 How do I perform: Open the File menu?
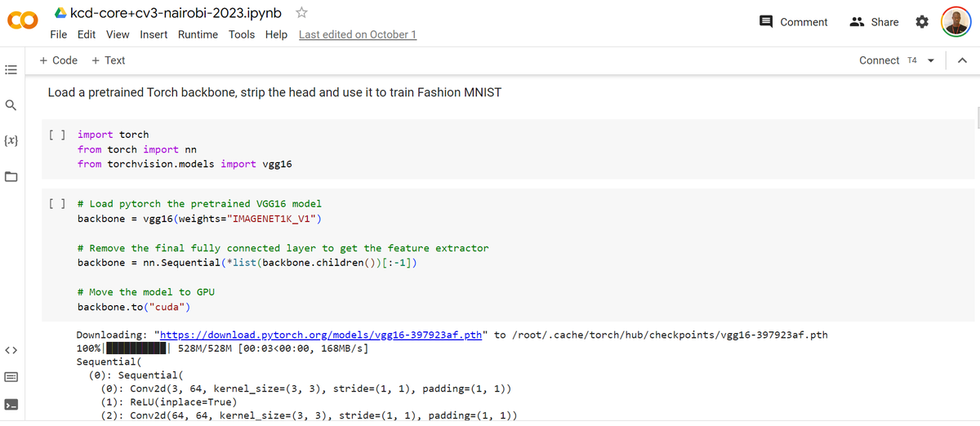pyautogui.click(x=59, y=34)
